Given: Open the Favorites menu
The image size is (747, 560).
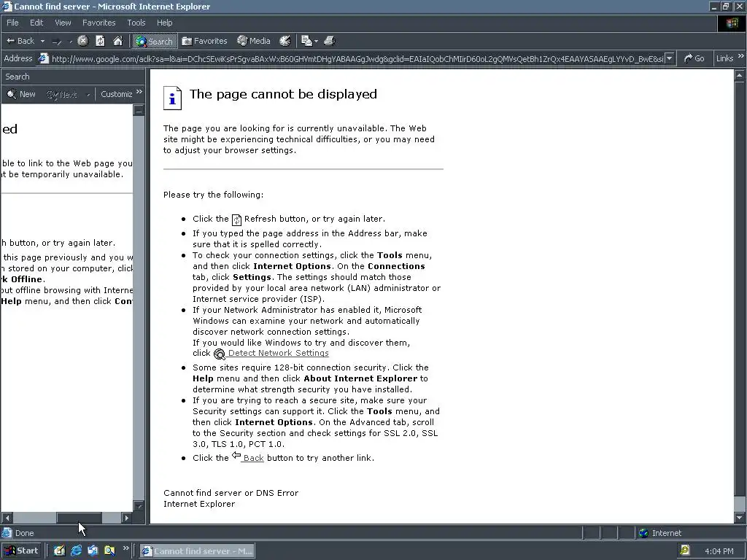Looking at the screenshot, I should [x=98, y=23].
